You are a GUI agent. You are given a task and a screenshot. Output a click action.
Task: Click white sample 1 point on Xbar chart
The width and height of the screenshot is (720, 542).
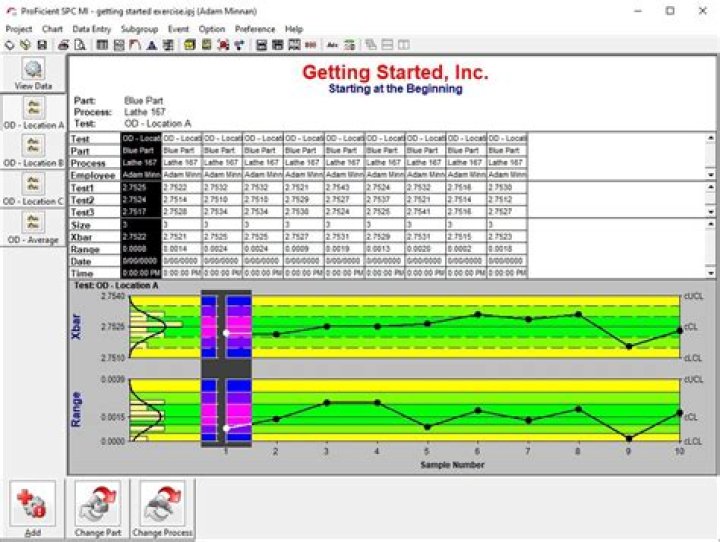coord(226,333)
